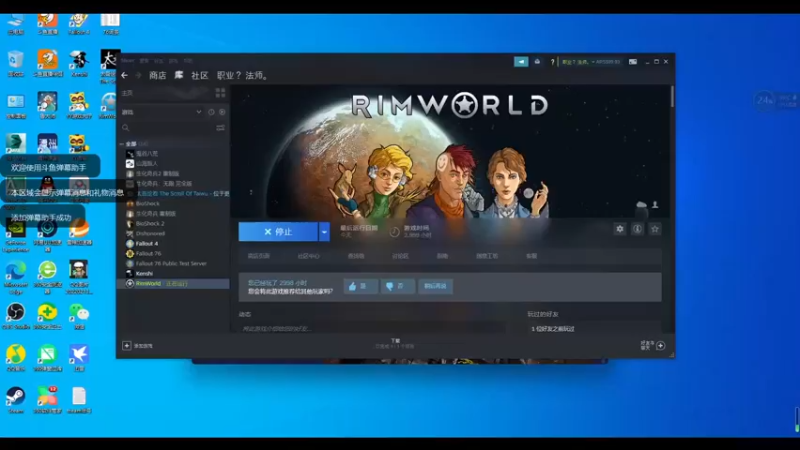
Task: Open Kenshi desktop shortcut
Action: pos(79,64)
